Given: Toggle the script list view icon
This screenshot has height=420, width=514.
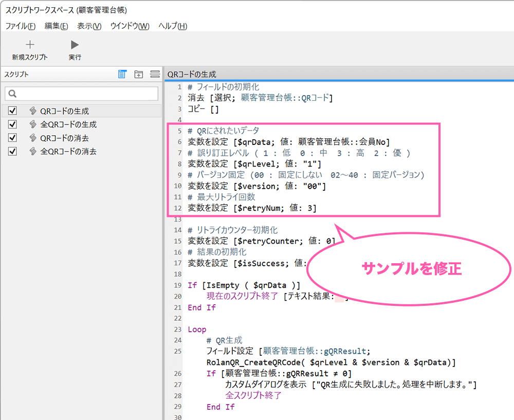Looking at the screenshot, I should pos(122,74).
